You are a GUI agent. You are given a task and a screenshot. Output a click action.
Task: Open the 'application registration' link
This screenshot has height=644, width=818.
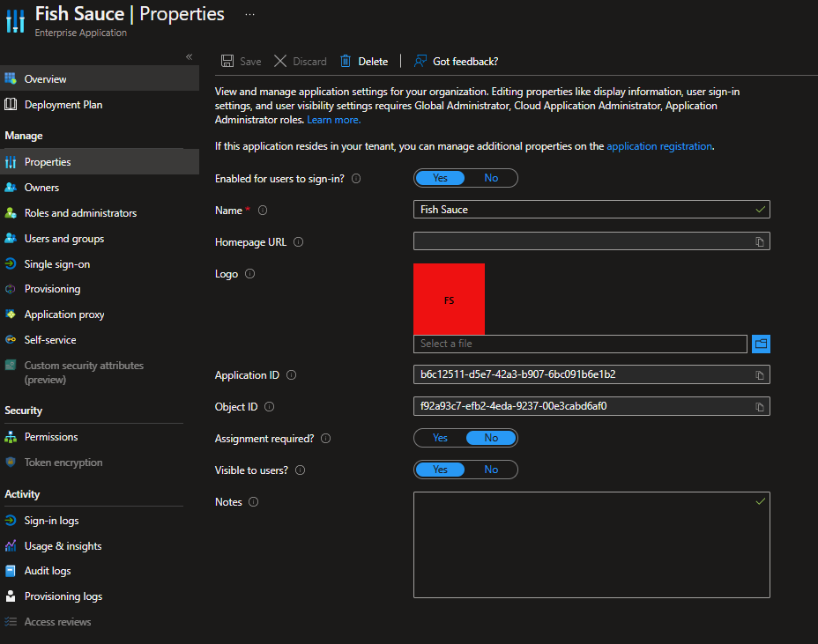[x=658, y=146]
